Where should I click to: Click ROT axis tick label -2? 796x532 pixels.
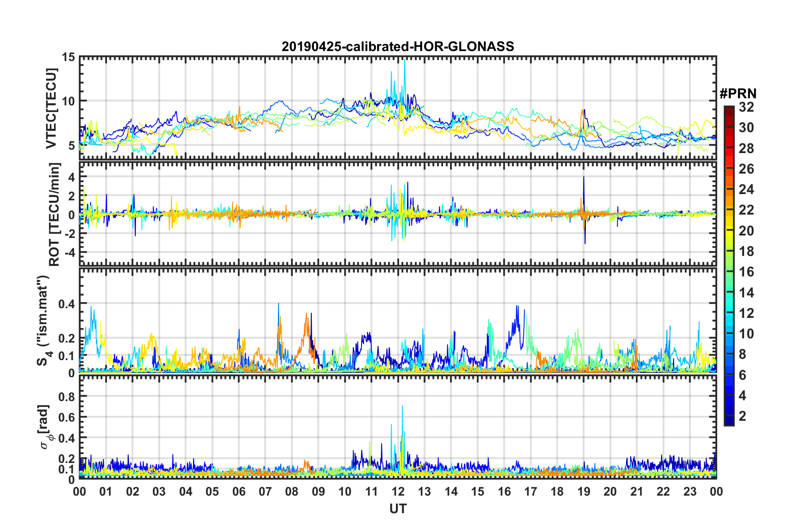70,234
